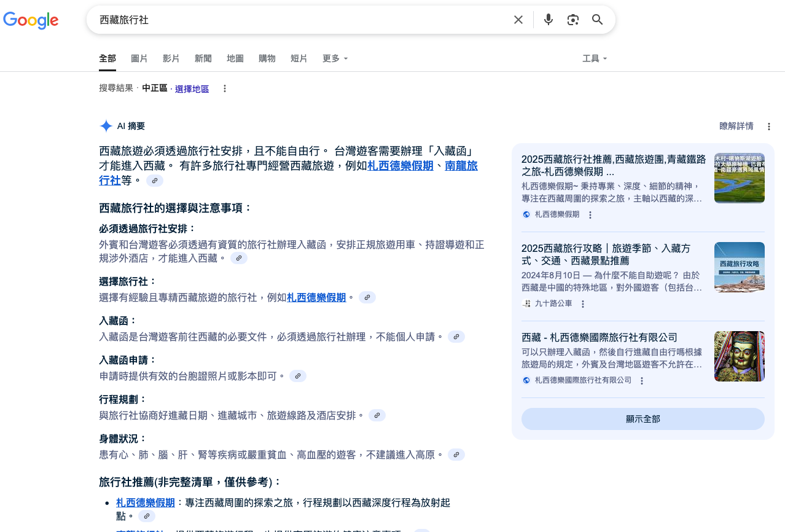The width and height of the screenshot is (785, 532).
Task: Open source link chip after 旅遊線路及酒店安排
Action: point(377,415)
